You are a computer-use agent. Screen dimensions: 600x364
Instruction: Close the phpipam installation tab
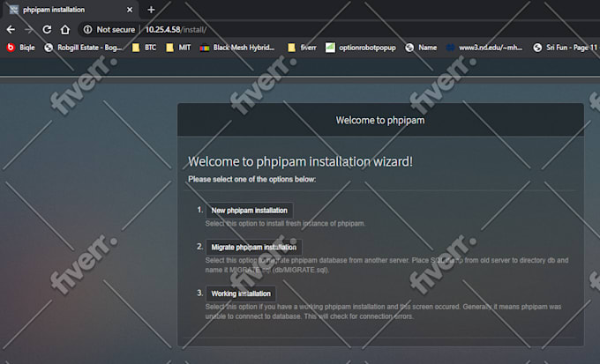tap(130, 9)
